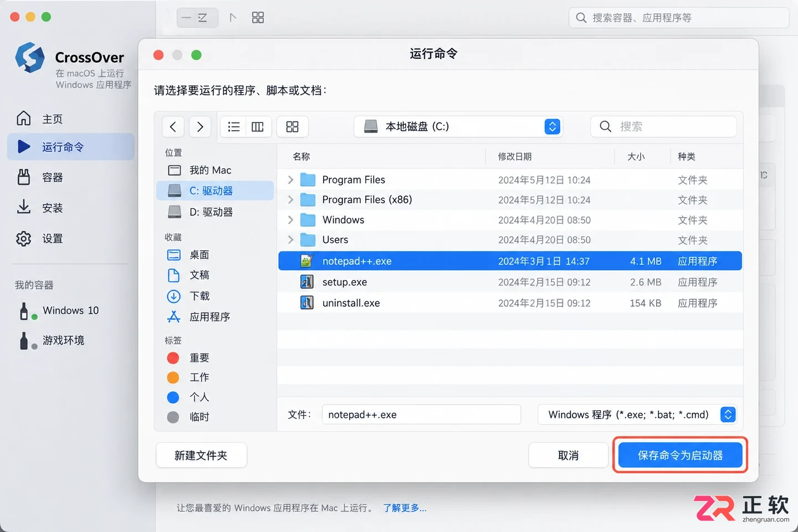The height and width of the screenshot is (532, 798).
Task: Expand the Users folder
Action: coord(290,240)
